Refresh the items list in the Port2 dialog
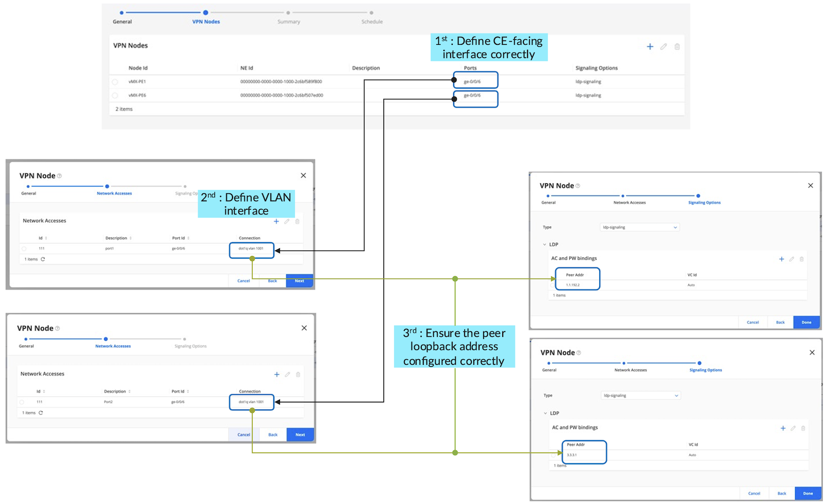This screenshot has height=504, width=825. coord(41,413)
